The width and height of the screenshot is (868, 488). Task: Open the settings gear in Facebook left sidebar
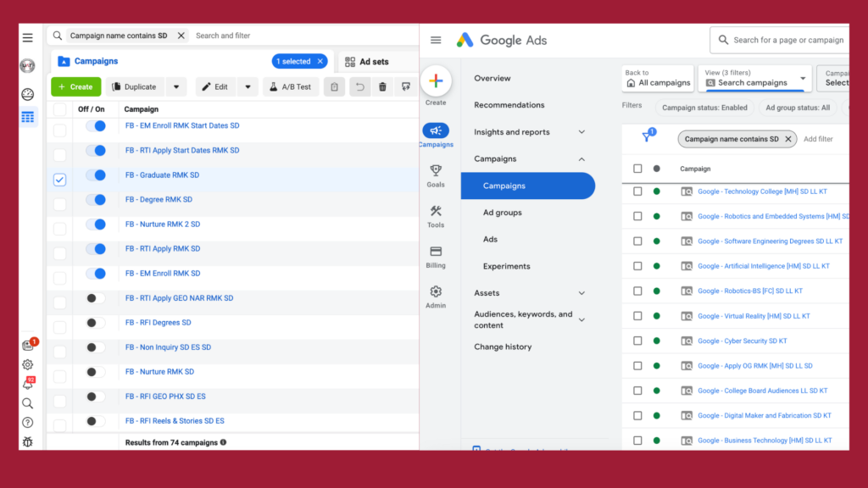[x=28, y=364]
